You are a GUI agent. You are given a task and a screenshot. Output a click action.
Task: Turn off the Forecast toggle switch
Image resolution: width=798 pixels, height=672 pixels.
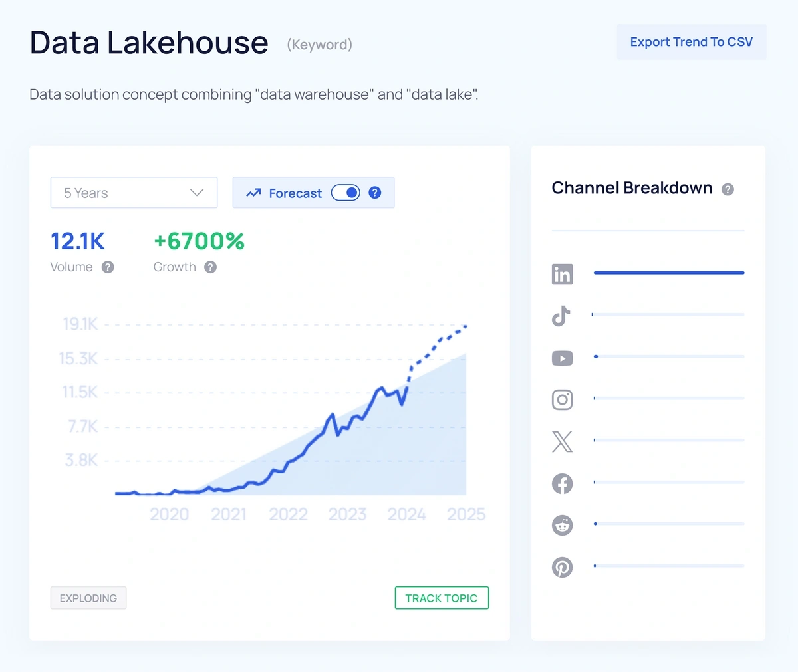coord(346,193)
